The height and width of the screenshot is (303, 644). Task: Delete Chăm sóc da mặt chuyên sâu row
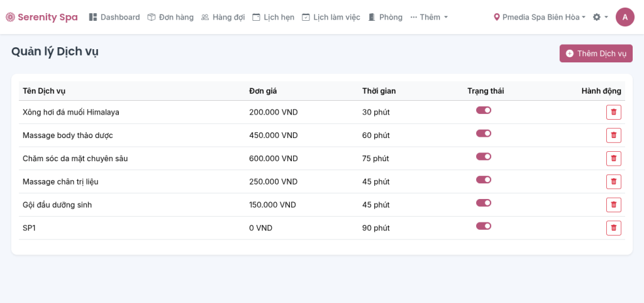point(613,159)
